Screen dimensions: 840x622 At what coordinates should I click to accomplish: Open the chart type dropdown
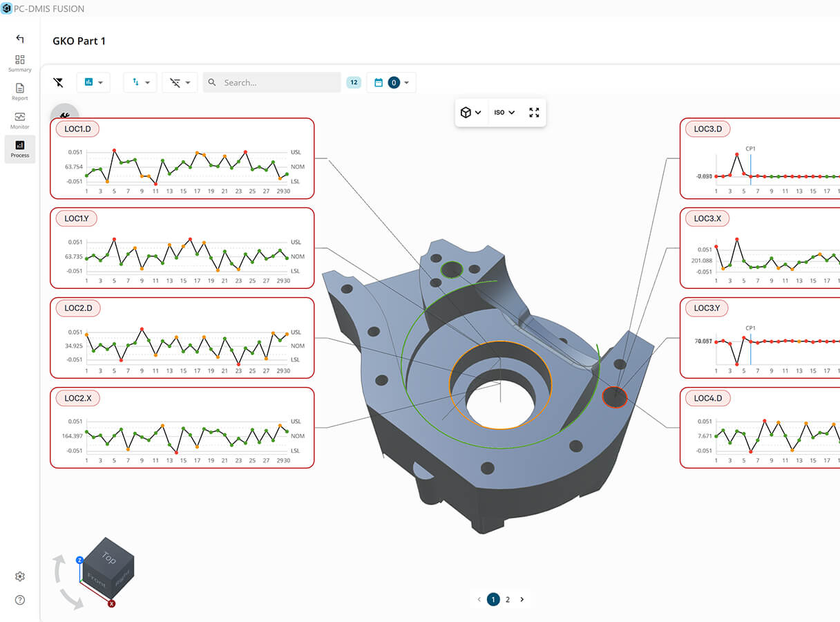(x=93, y=82)
